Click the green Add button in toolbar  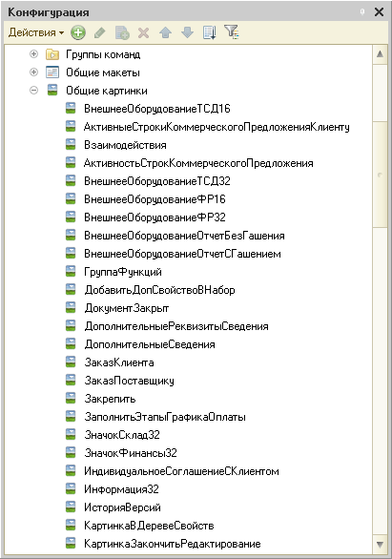78,32
